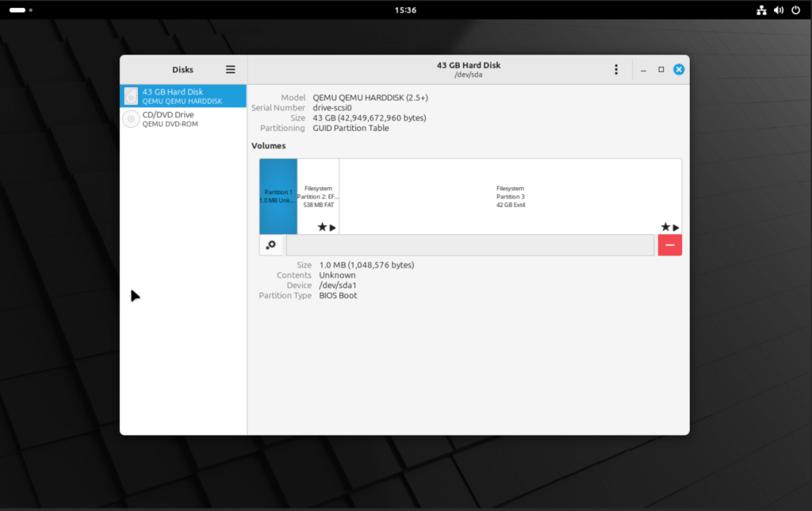Click the clock showing 15:36
812x511 pixels.
[405, 10]
